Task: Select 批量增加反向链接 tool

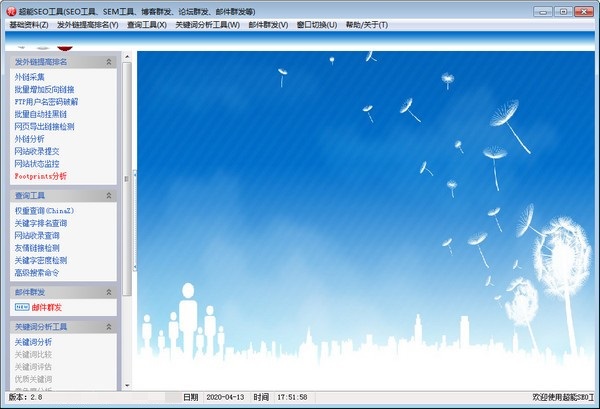Action: (46, 89)
